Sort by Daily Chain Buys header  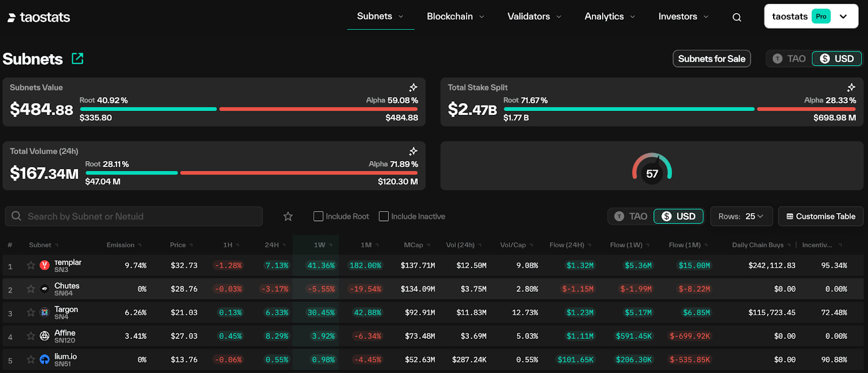[761, 245]
